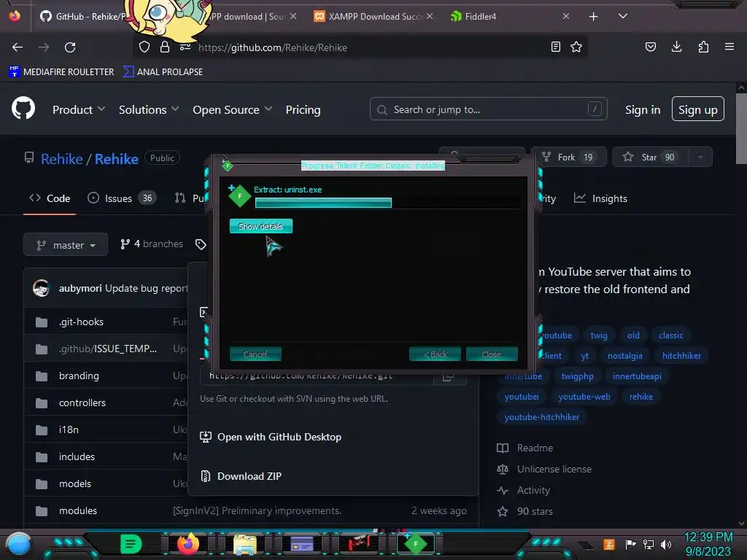The width and height of the screenshot is (747, 560).
Task: Open the Windows Start orb
Action: [x=19, y=544]
